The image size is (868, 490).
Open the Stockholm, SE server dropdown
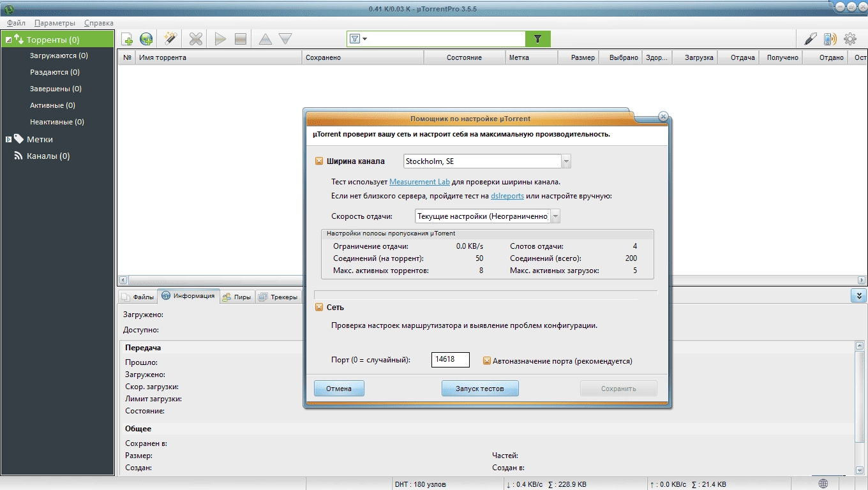point(566,161)
